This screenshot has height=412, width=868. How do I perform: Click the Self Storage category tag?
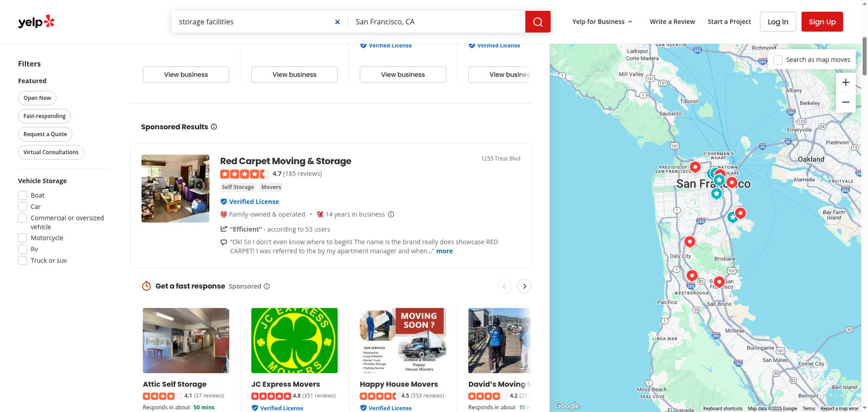coord(238,187)
